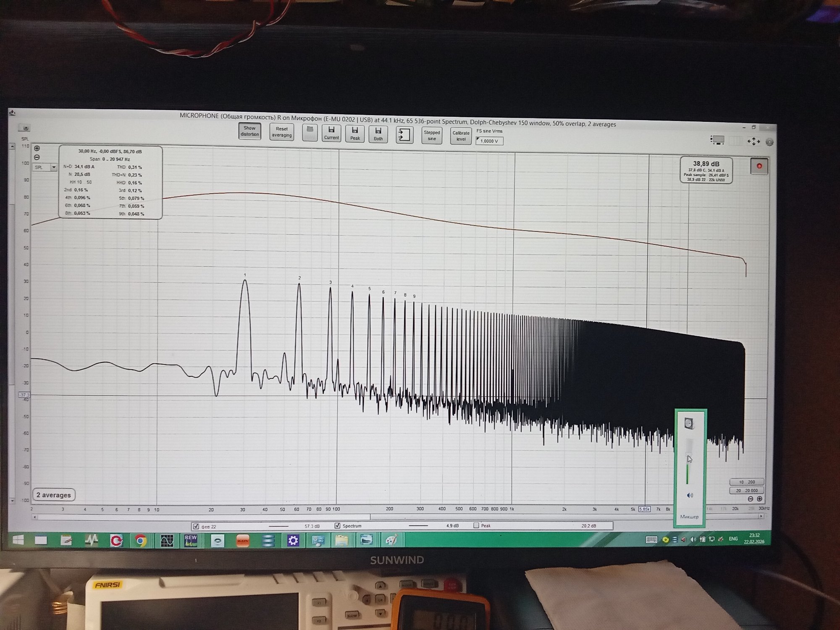Open the SPL axis dropdown

(53, 168)
